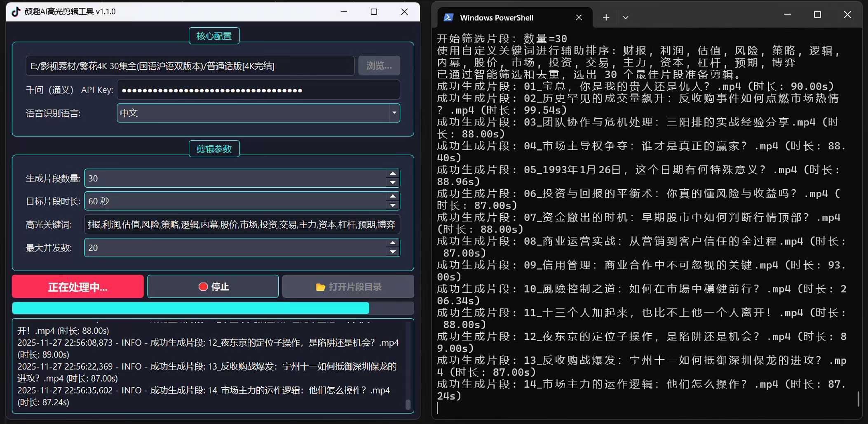Click log line for segment 14_市场主力的运作逻辑
The width and height of the screenshot is (868, 424).
click(x=204, y=396)
